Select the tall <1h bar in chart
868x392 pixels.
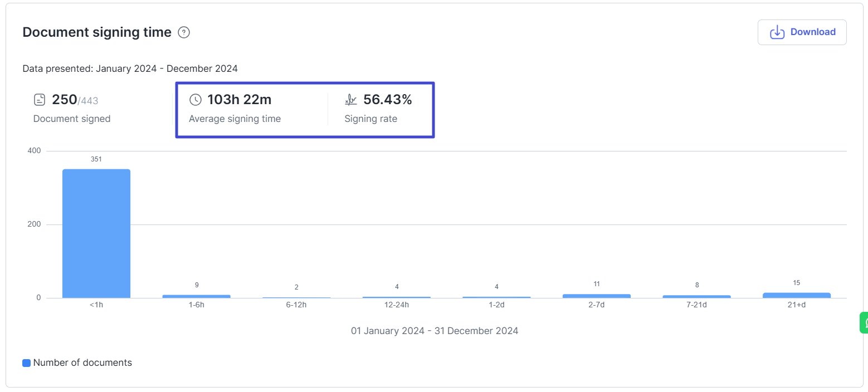96,234
